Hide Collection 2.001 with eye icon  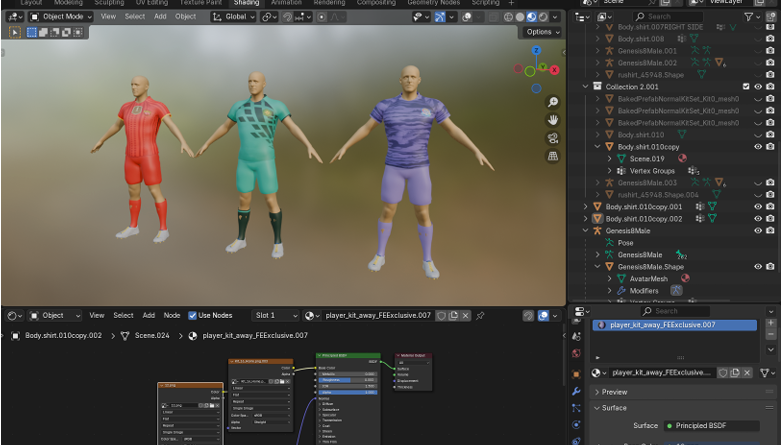[758, 87]
